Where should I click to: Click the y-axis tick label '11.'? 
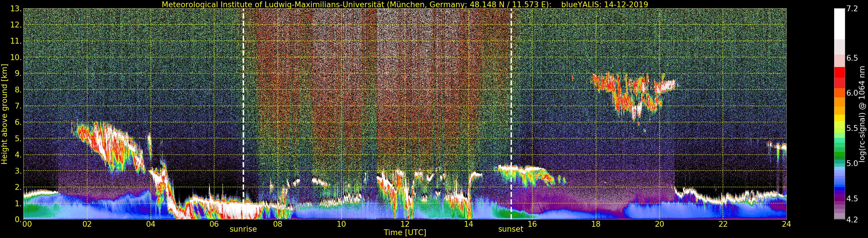16,41
